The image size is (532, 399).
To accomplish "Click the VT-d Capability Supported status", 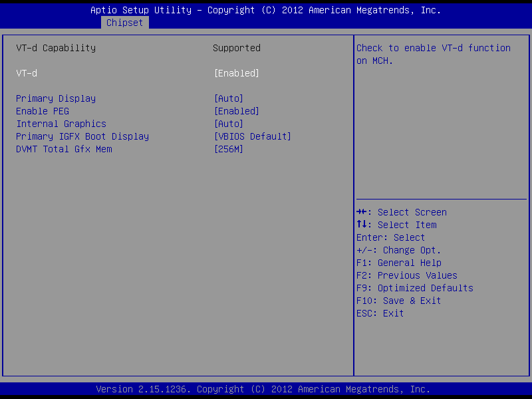I will click(x=236, y=48).
